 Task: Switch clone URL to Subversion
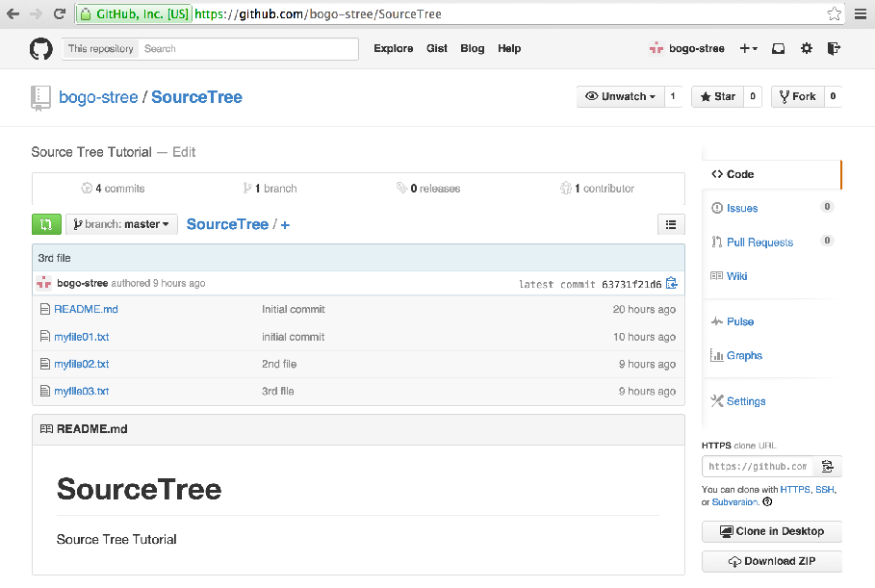[x=734, y=501]
